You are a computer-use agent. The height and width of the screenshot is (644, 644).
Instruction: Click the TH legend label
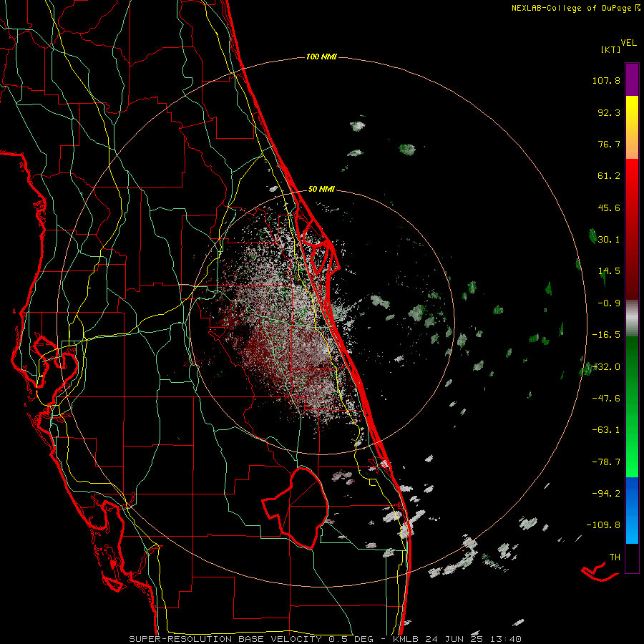pyautogui.click(x=615, y=557)
